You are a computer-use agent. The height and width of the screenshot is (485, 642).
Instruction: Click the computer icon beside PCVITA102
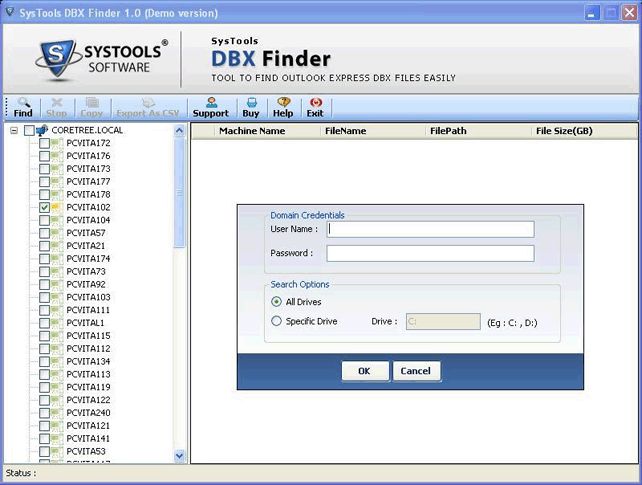point(57,208)
